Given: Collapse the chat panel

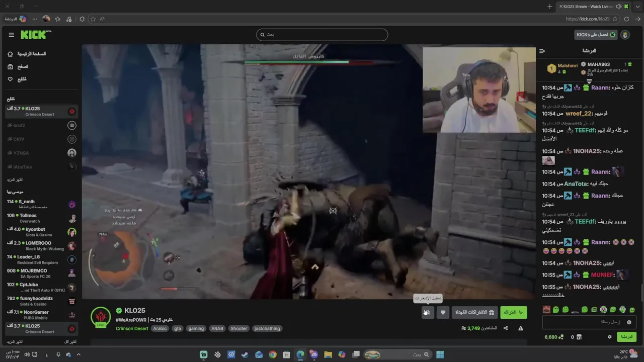Looking at the screenshot, I should [x=542, y=51].
